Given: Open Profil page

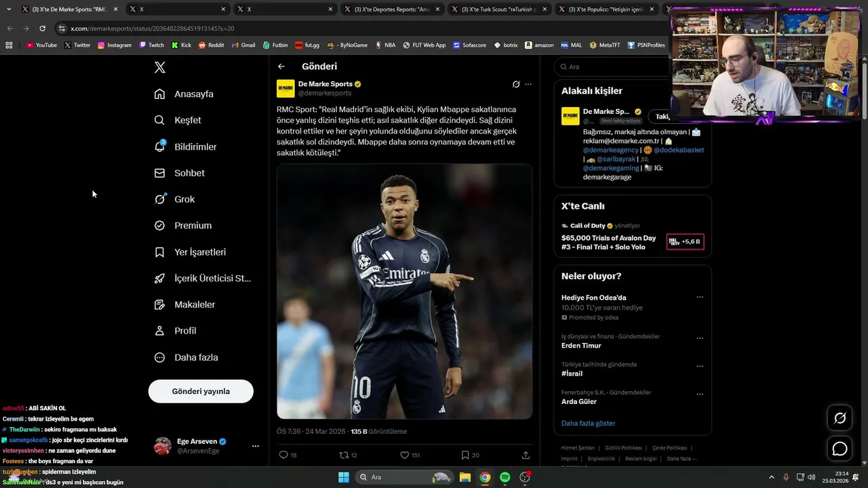Looking at the screenshot, I should click(x=175, y=331).
